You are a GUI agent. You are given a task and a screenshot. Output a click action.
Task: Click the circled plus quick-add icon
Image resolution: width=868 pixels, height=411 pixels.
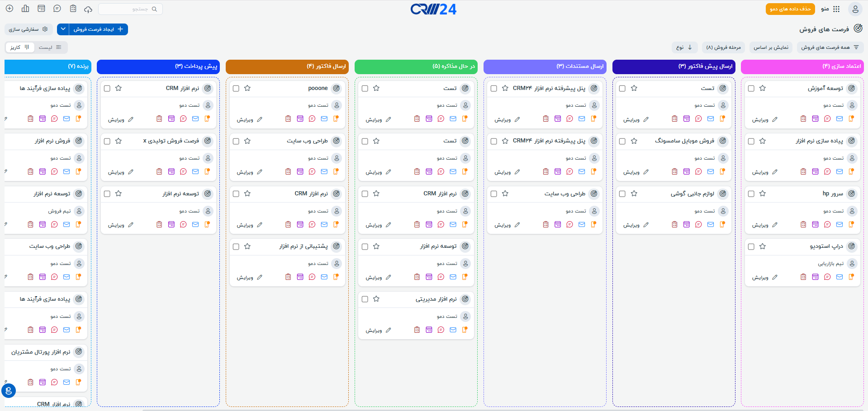tap(9, 9)
